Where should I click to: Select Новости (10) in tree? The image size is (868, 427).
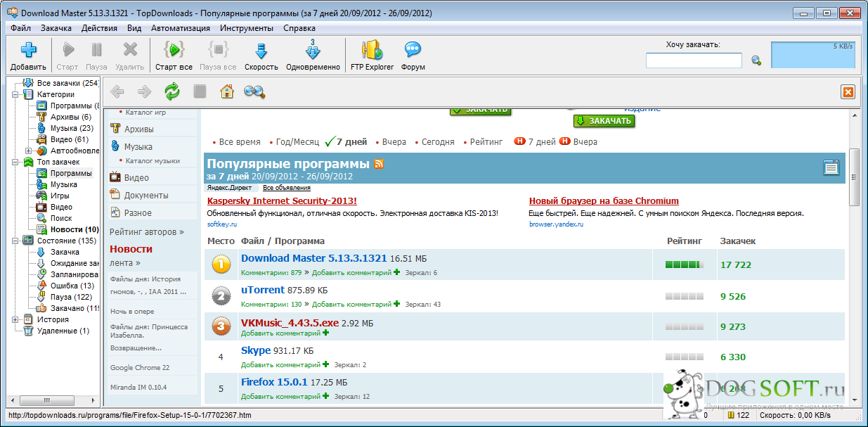pos(75,229)
